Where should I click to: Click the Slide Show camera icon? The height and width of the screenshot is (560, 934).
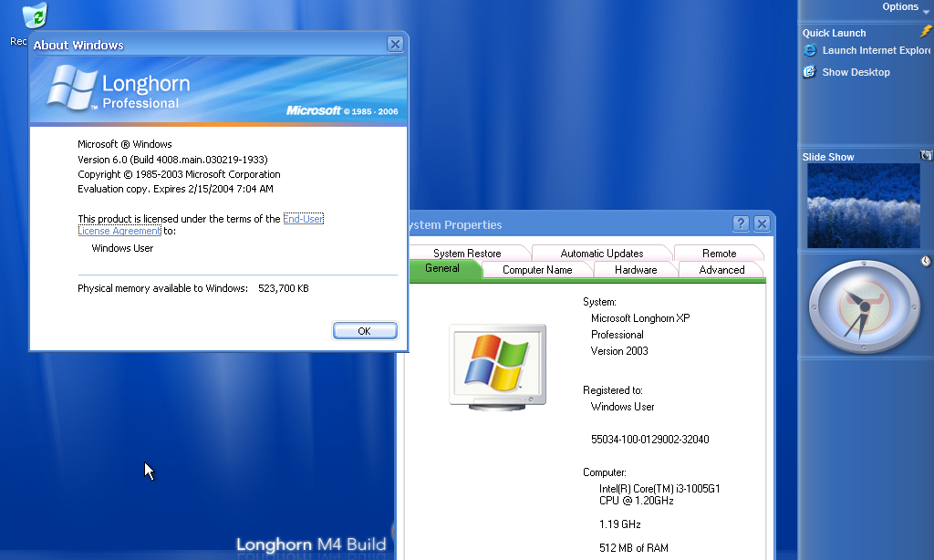[926, 156]
